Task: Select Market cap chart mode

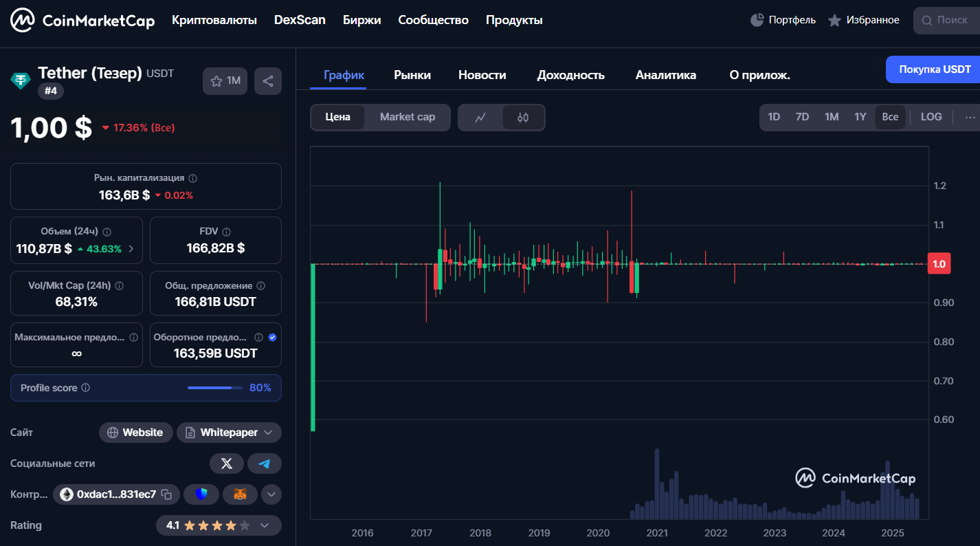Action: [408, 117]
